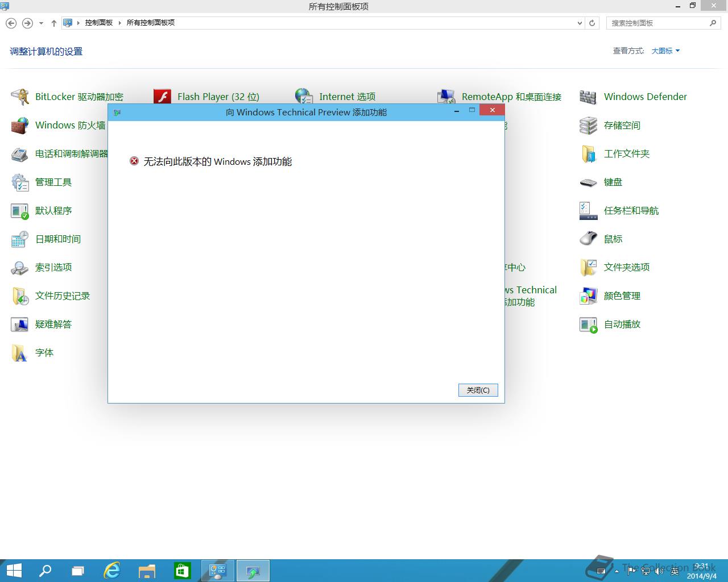
Task: Switch to add features wizard taskbar button
Action: tap(253, 571)
